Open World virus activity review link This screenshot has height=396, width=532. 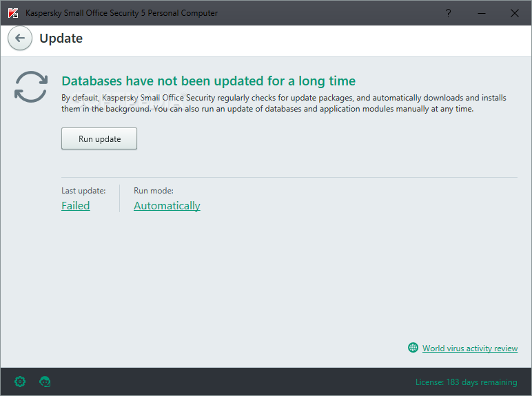(x=470, y=348)
